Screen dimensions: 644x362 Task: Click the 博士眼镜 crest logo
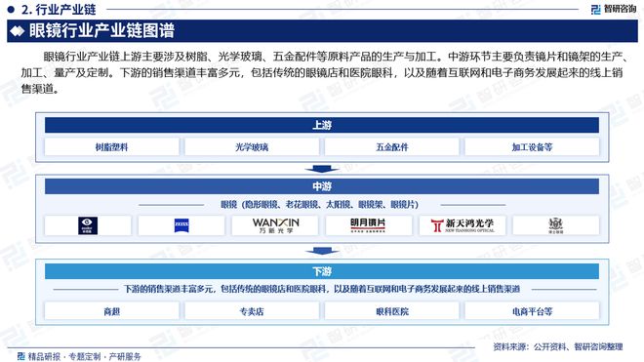(x=556, y=225)
